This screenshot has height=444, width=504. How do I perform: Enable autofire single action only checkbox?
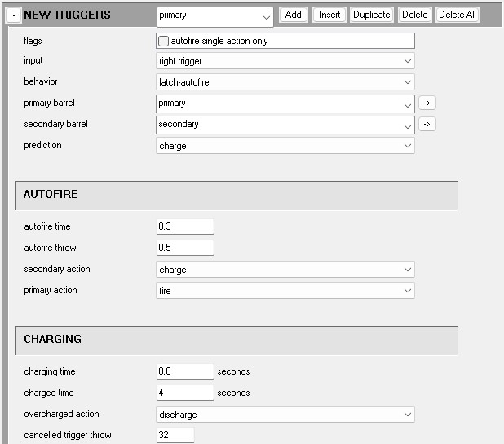[x=164, y=41]
